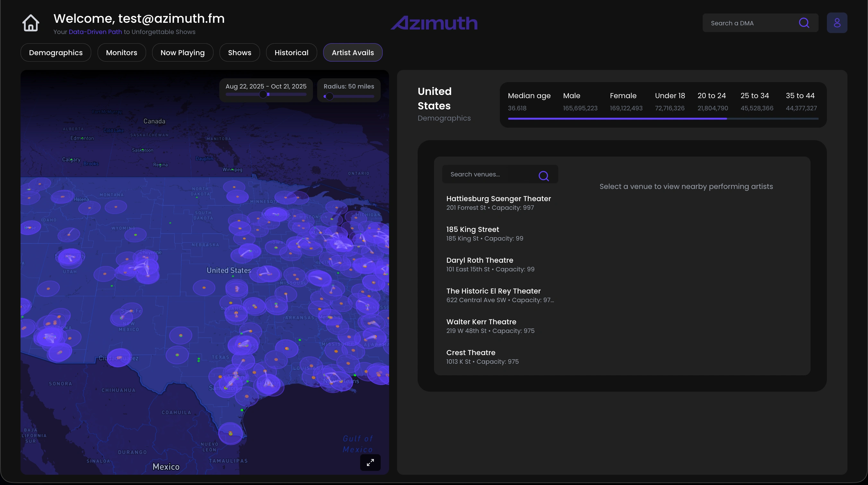The width and height of the screenshot is (868, 485).
Task: Click the Azimuth logo
Action: pos(434,23)
